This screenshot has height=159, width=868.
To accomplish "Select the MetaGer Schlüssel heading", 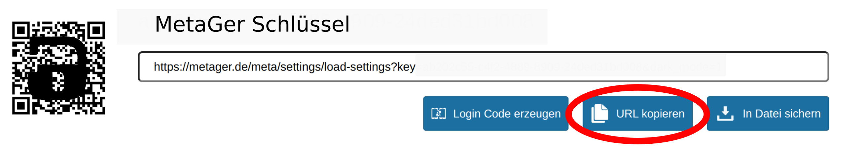I will click(x=252, y=24).
